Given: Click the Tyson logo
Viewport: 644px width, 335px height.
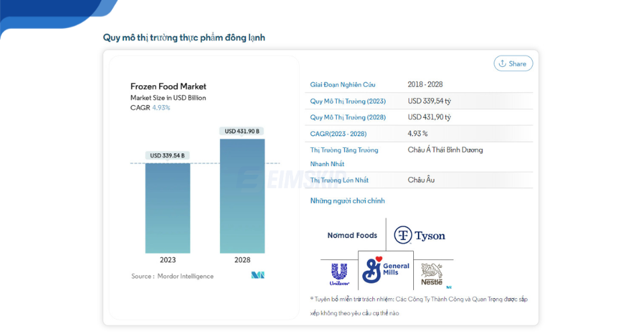Looking at the screenshot, I should coord(419,235).
